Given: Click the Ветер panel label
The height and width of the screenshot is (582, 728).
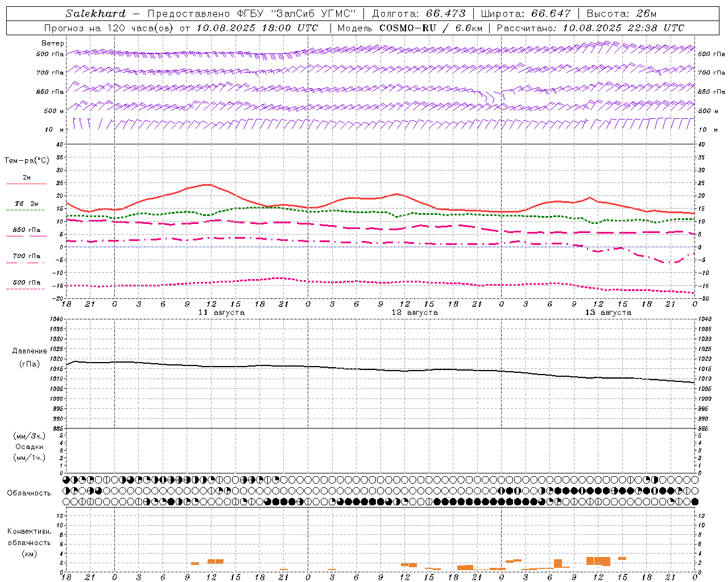Looking at the screenshot, I should click(53, 43).
